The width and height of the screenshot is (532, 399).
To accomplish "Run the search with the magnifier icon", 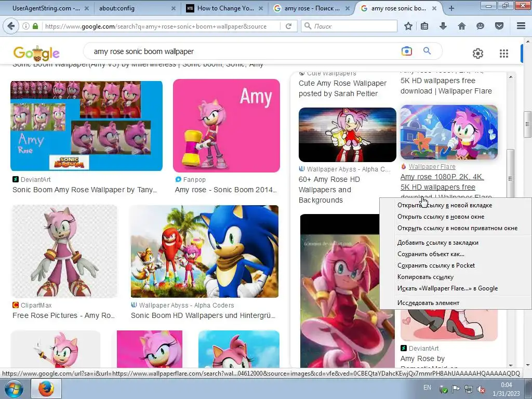I will (427, 51).
